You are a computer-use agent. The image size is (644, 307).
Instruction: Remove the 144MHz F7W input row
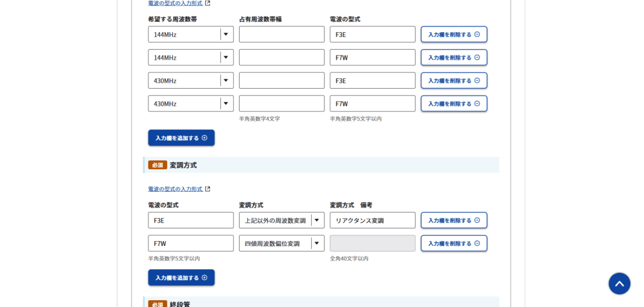pos(453,58)
